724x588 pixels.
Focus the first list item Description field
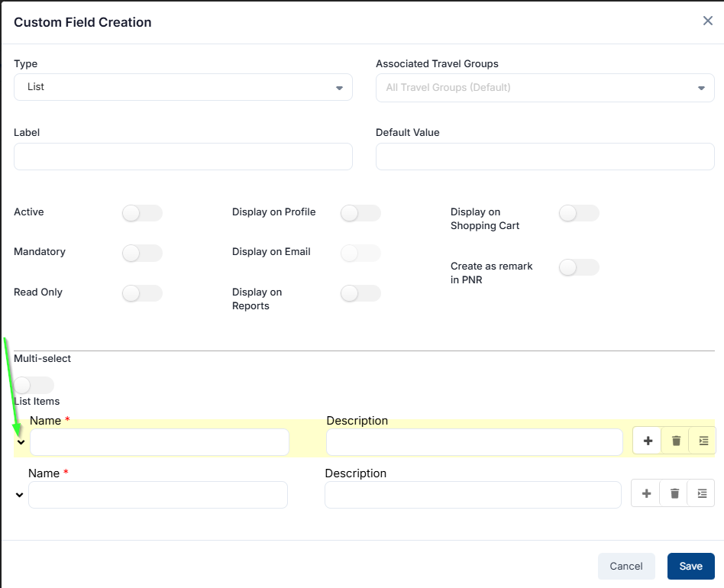pyautogui.click(x=475, y=442)
